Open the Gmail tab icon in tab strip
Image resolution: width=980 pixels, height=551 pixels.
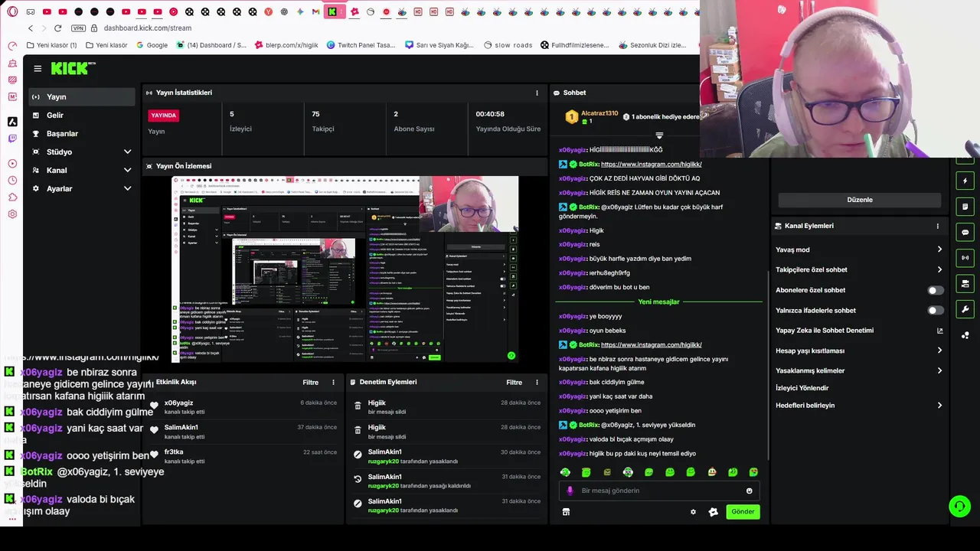[316, 11]
